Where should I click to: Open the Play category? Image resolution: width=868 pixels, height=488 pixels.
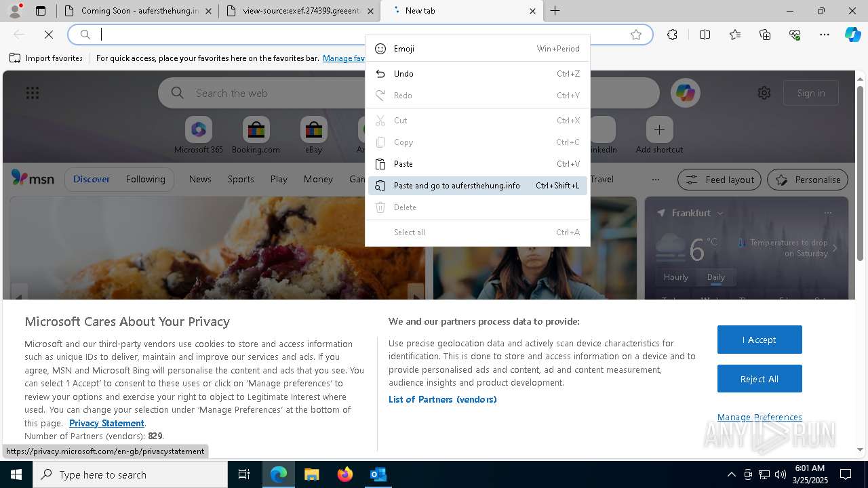279,179
